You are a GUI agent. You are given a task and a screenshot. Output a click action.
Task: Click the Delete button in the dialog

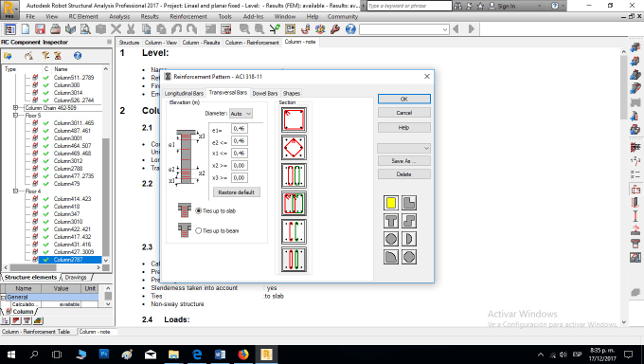pos(404,174)
